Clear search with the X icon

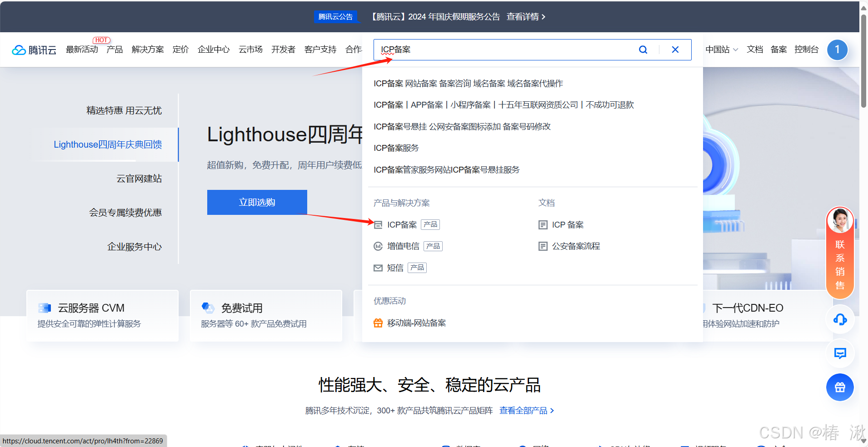click(x=675, y=50)
